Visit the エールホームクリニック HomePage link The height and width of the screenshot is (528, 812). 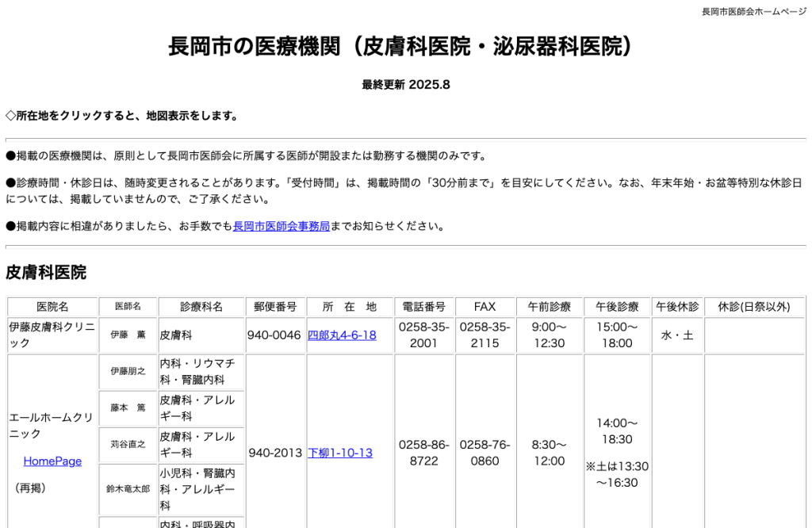52,461
